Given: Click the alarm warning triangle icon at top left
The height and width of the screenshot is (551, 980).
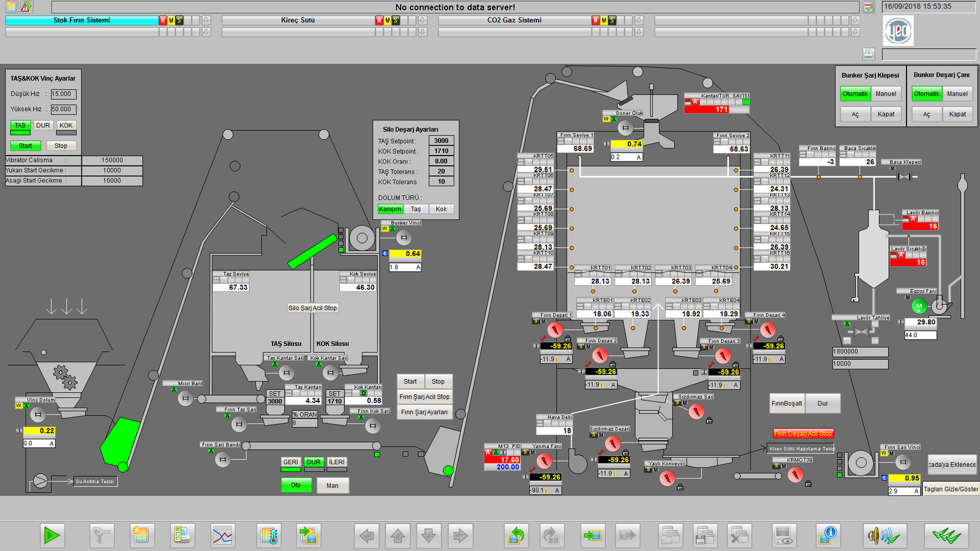Looking at the screenshot, I should coord(26,7).
